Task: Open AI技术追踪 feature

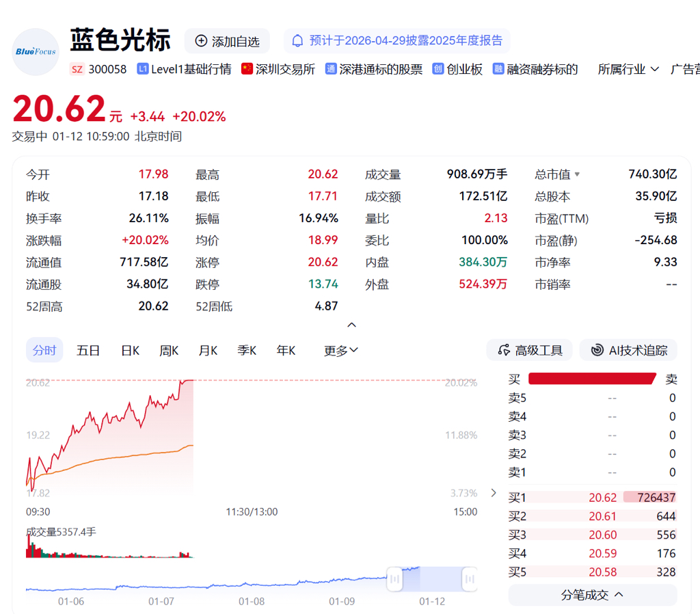Action: tap(629, 350)
